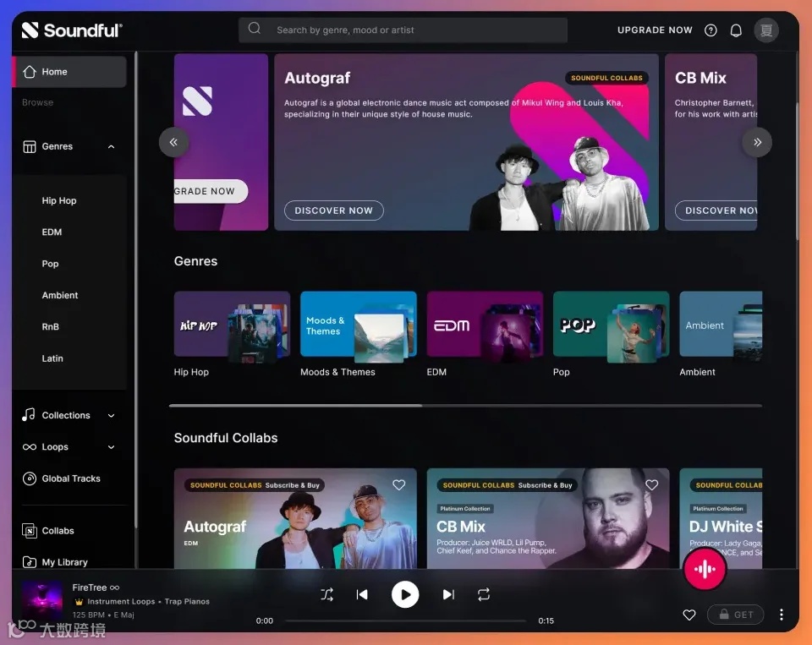Click the Genres grid icon
Image resolution: width=812 pixels, height=645 pixels.
tap(30, 146)
